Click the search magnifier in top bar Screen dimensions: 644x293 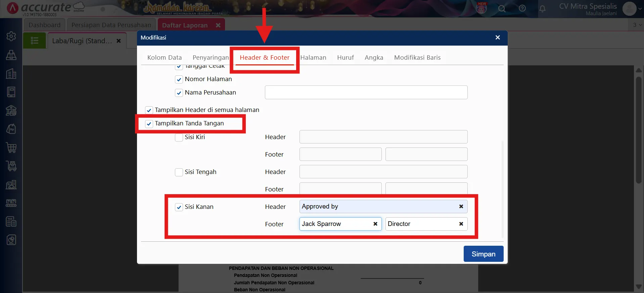[502, 9]
